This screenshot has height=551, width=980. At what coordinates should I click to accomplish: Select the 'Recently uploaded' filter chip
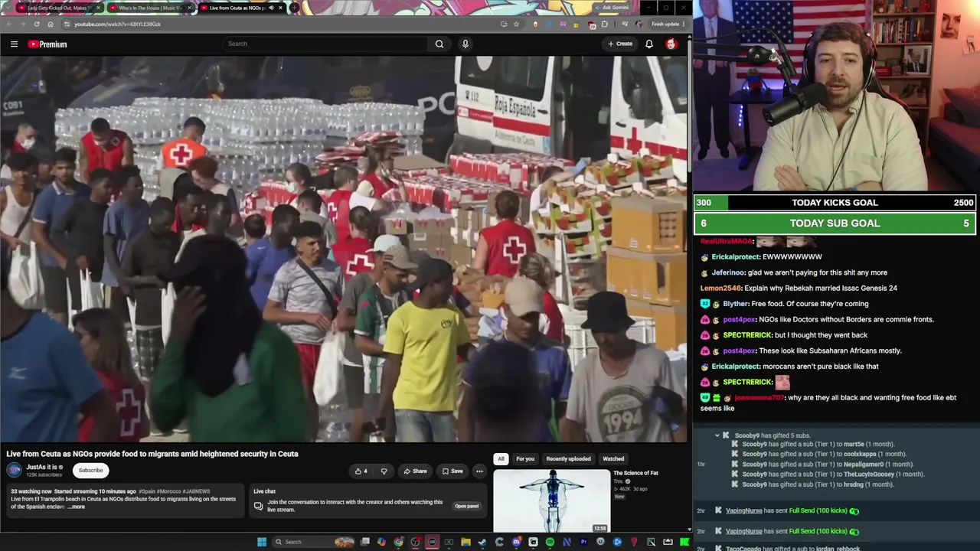point(568,459)
